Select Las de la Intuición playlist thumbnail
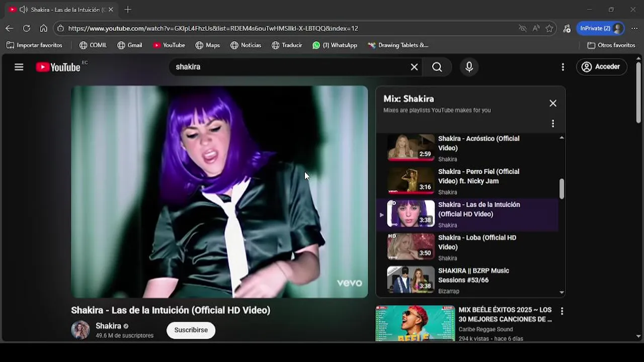This screenshot has height=362, width=644. [x=411, y=214]
